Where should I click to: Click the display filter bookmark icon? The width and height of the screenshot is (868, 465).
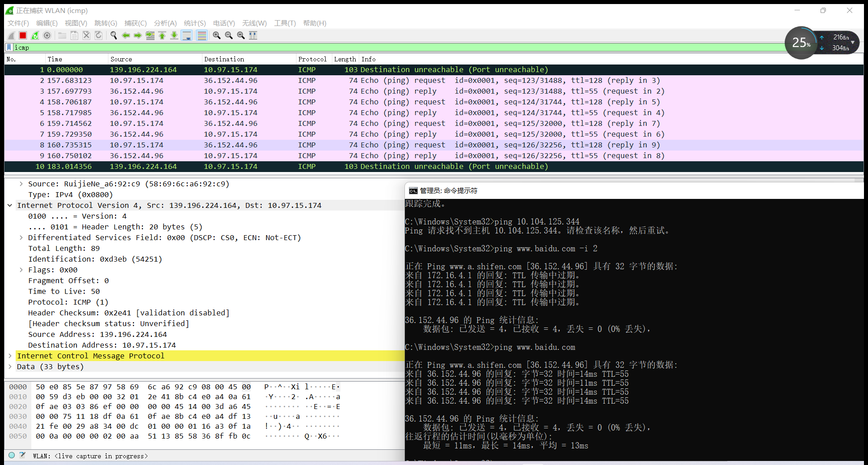click(x=9, y=47)
